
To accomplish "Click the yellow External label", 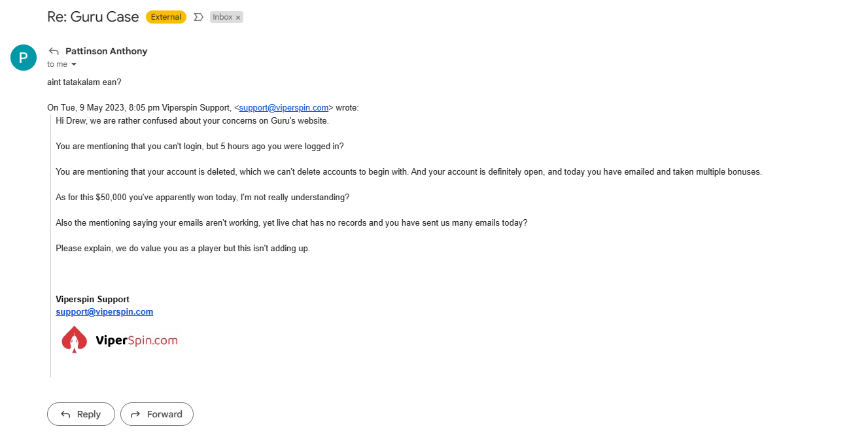I will click(x=166, y=17).
